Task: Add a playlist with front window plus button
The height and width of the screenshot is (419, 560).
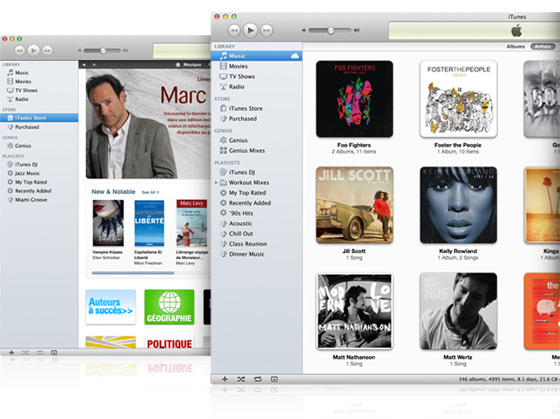Action: tap(225, 379)
